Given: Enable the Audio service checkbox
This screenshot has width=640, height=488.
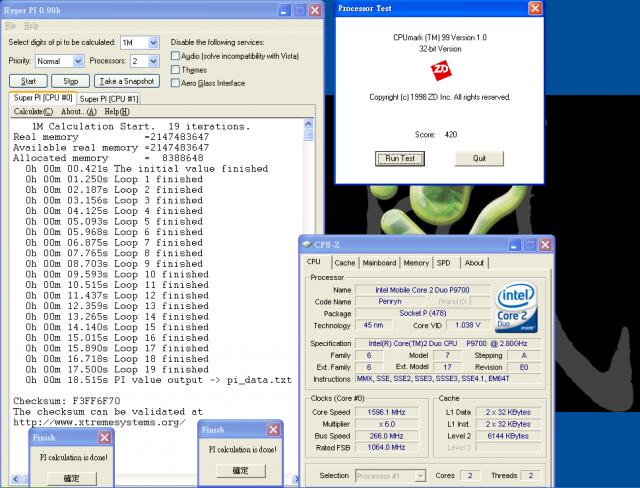Looking at the screenshot, I should tap(176, 56).
